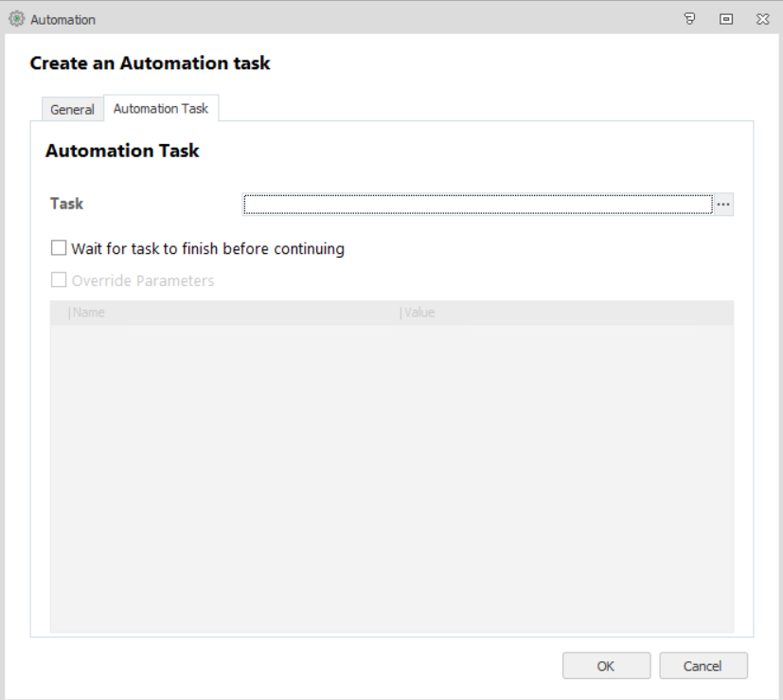Confirm the dialog with OK

pyautogui.click(x=606, y=666)
